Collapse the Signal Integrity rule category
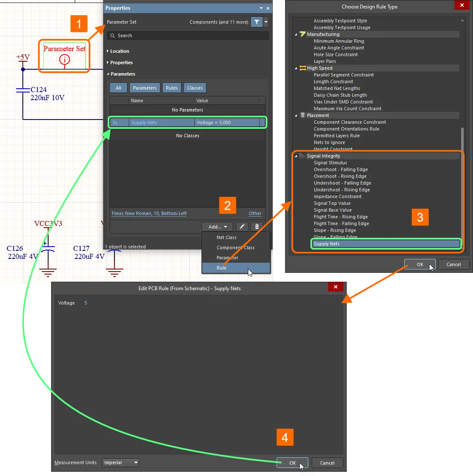473x476 pixels. point(296,156)
